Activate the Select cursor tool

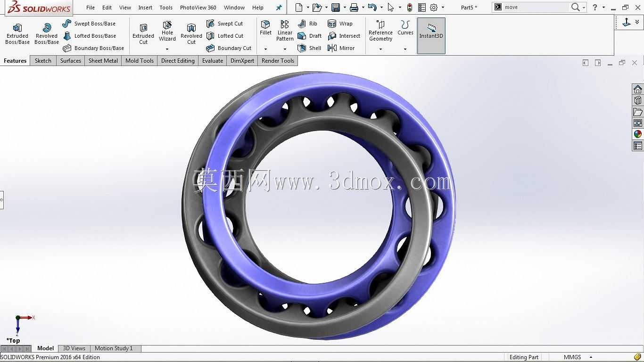(391, 8)
